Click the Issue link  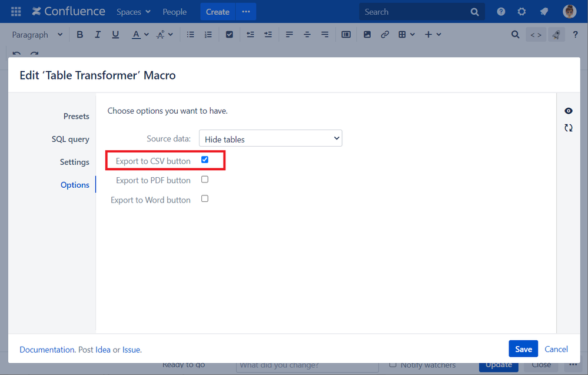(x=131, y=350)
